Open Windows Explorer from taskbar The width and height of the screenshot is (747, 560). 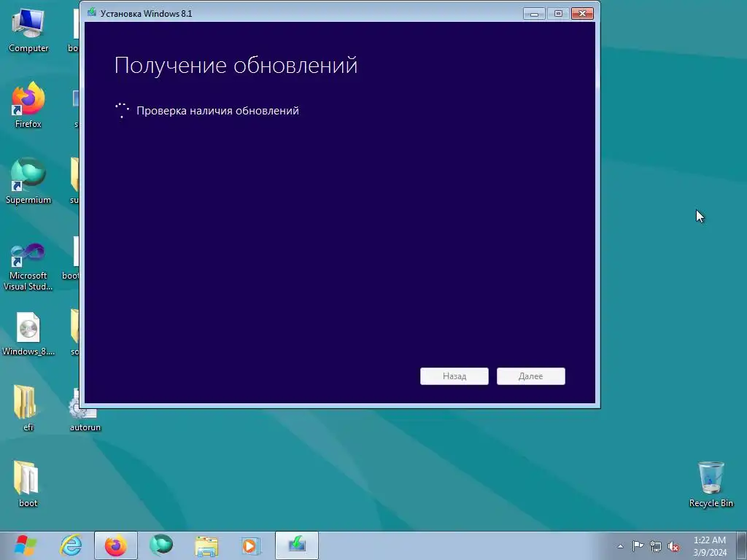click(x=206, y=545)
